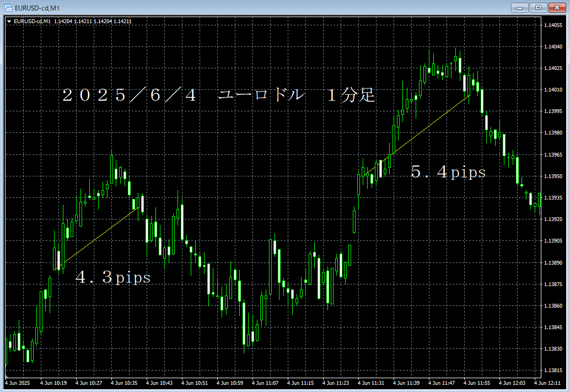Click the 4 Jun 10:43 time axis label
Screen dimensions: 570x392
[x=159, y=383]
